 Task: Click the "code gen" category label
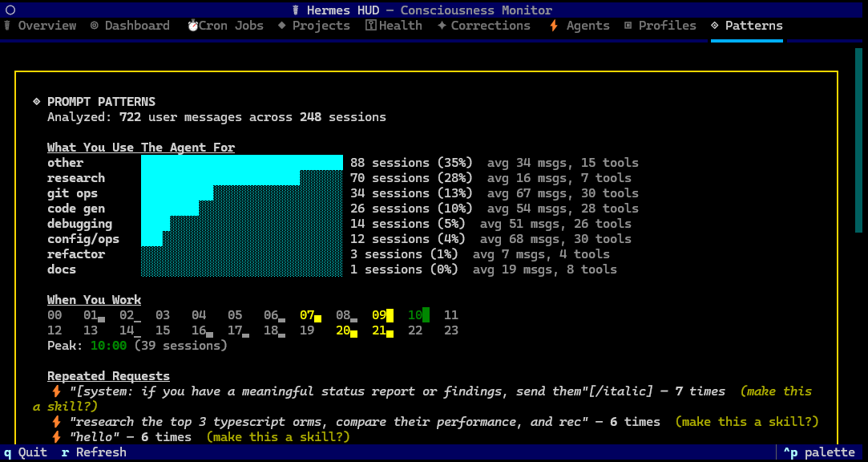(76, 209)
